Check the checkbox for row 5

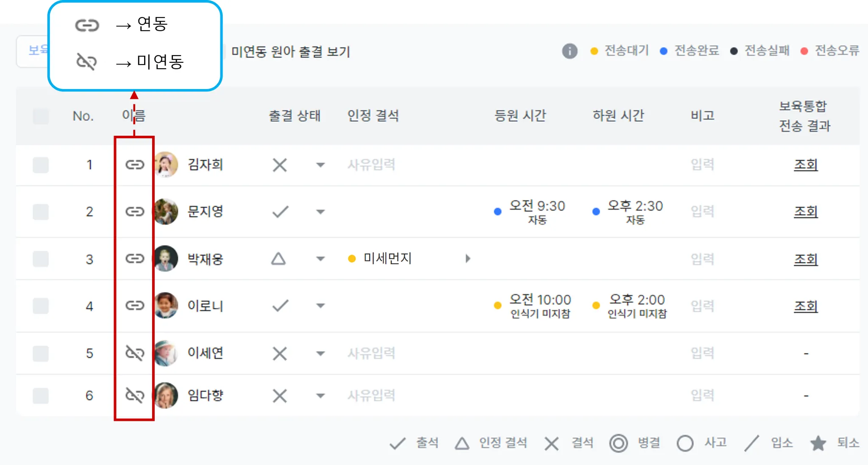(x=41, y=353)
